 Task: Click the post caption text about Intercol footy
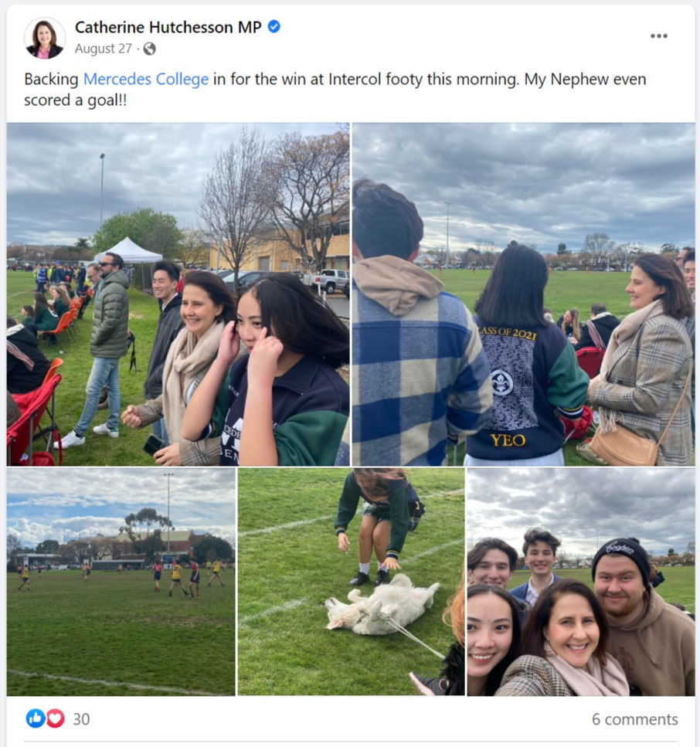pyautogui.click(x=335, y=90)
